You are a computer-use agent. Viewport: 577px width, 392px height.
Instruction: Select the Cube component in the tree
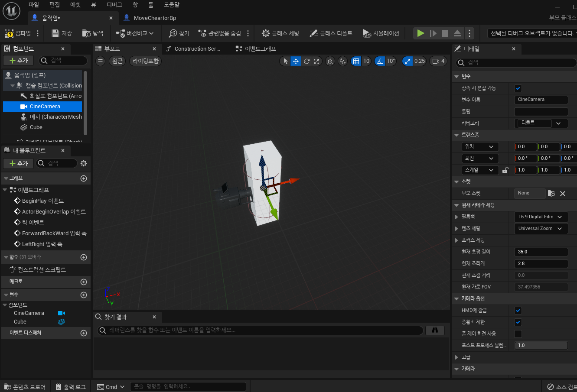(36, 127)
